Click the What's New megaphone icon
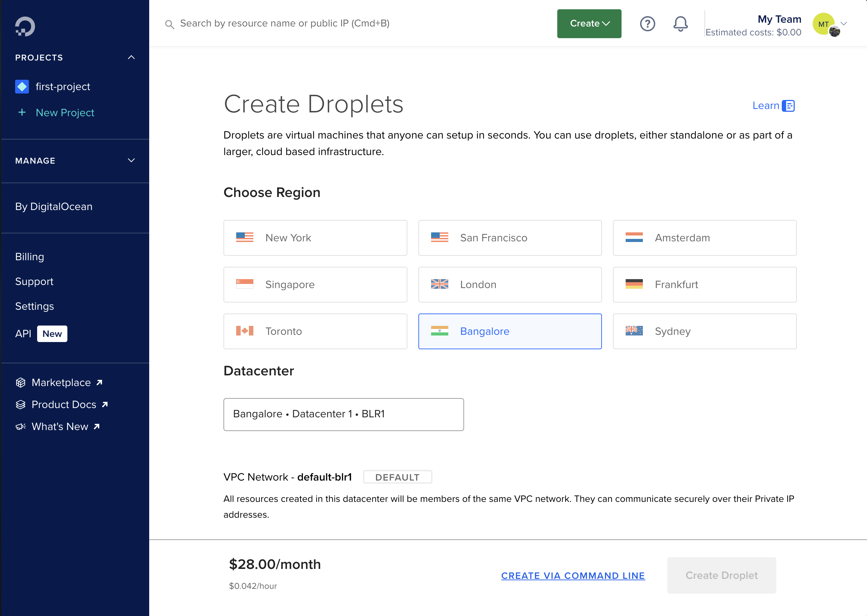867x616 pixels. [x=21, y=426]
